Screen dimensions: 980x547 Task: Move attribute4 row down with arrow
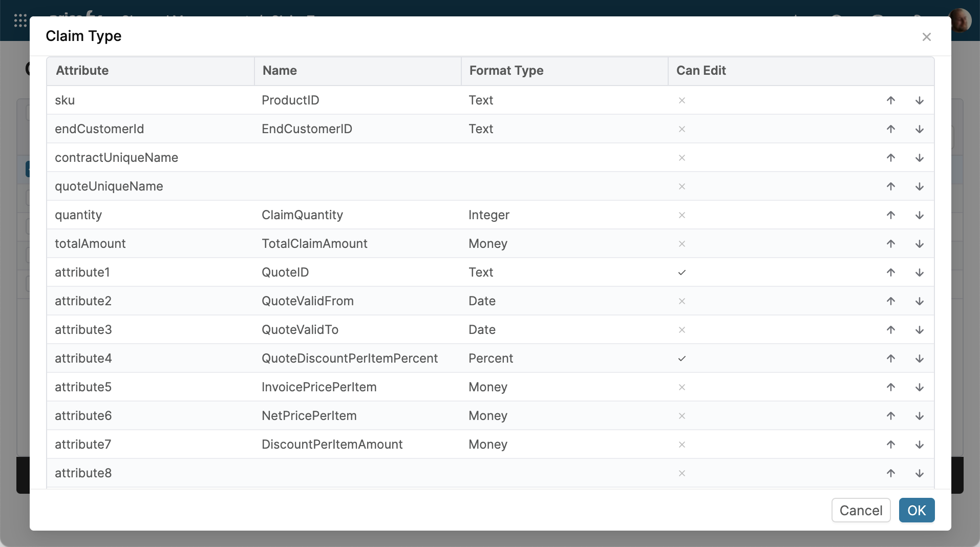pyautogui.click(x=919, y=359)
